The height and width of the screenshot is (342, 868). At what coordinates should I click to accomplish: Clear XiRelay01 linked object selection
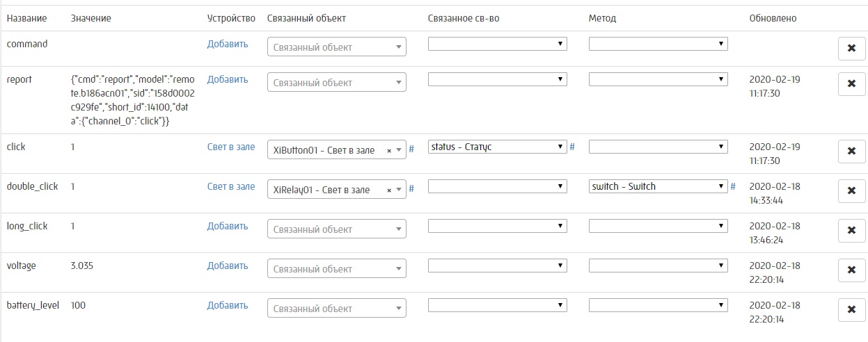(389, 190)
